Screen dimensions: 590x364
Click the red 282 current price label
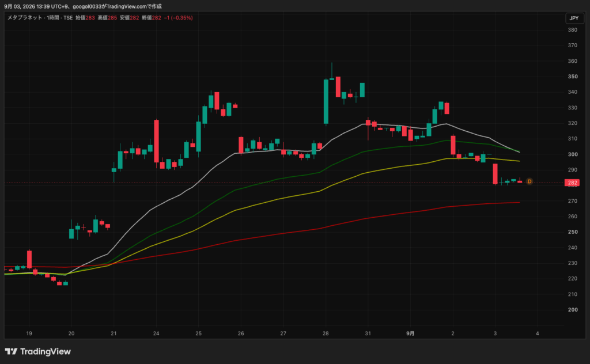point(572,183)
